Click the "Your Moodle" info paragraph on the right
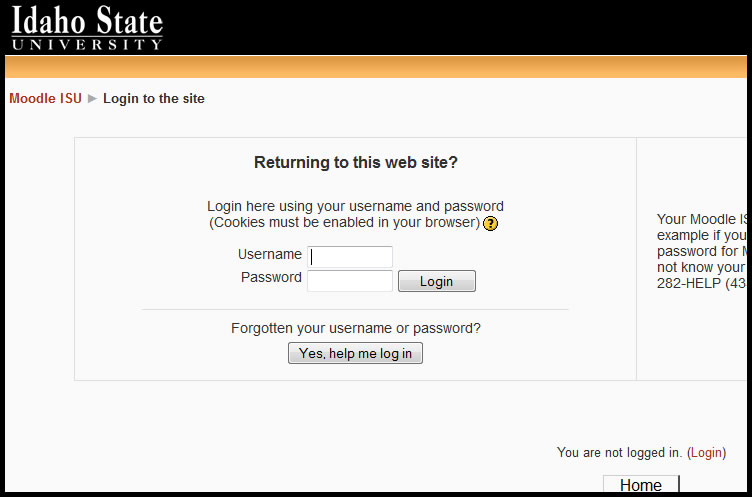This screenshot has height=497, width=752. pyautogui.click(x=702, y=251)
